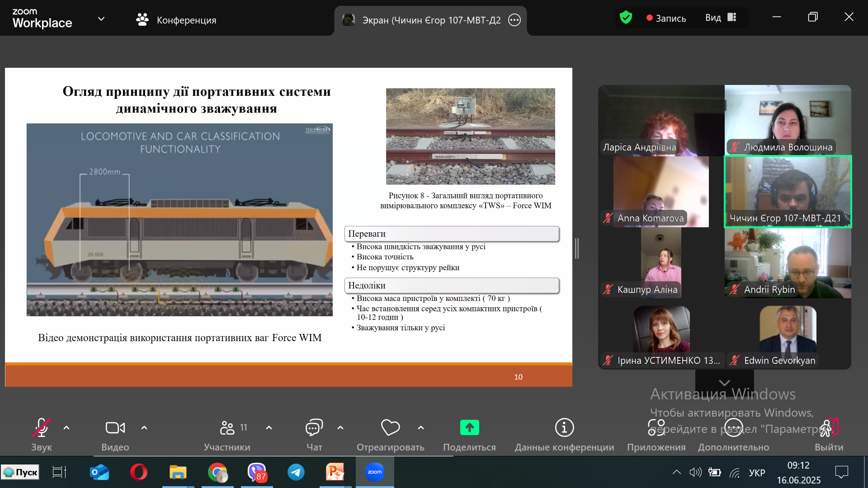Viewport: 868px width, 488px height.
Task: Select Людмила Волошина video tile
Action: click(x=788, y=121)
